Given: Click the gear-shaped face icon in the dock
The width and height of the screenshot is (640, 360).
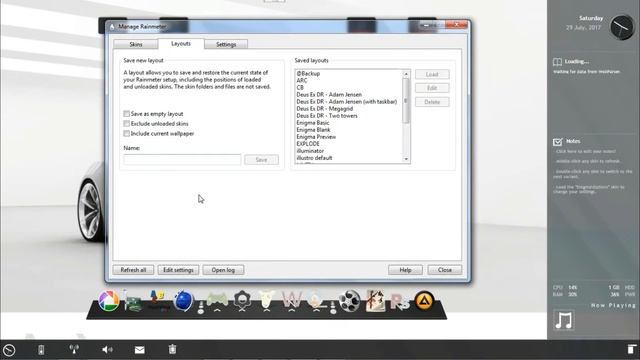Looking at the screenshot, I should pos(242,300).
